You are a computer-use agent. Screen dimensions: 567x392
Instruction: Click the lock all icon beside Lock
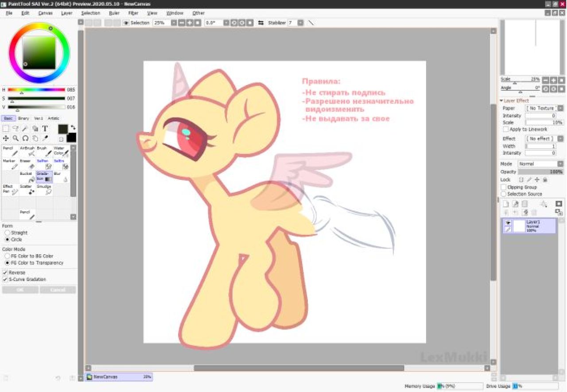[x=545, y=180]
